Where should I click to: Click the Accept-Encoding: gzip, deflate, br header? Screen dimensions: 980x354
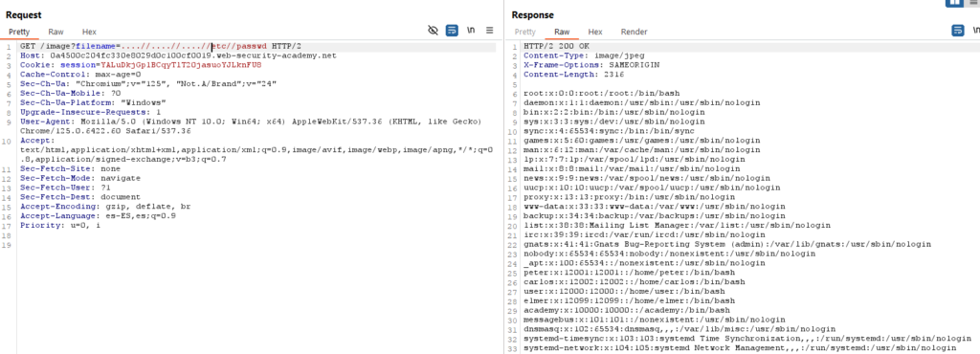point(105,206)
